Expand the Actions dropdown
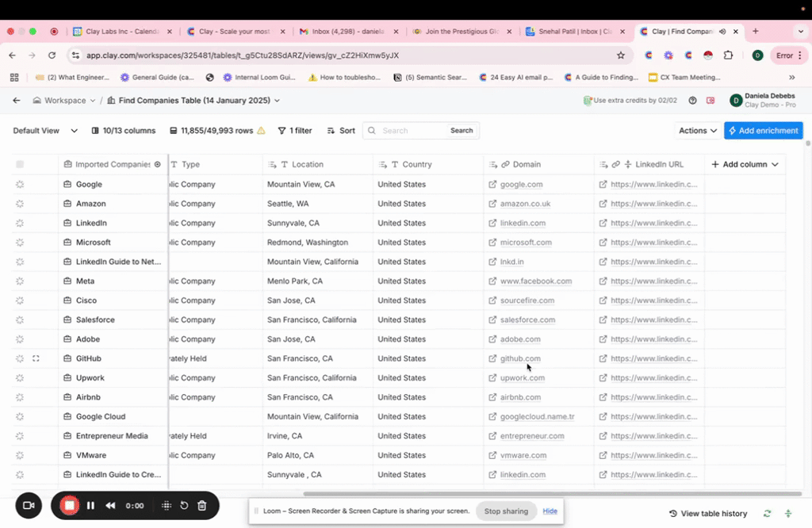 [x=697, y=131]
